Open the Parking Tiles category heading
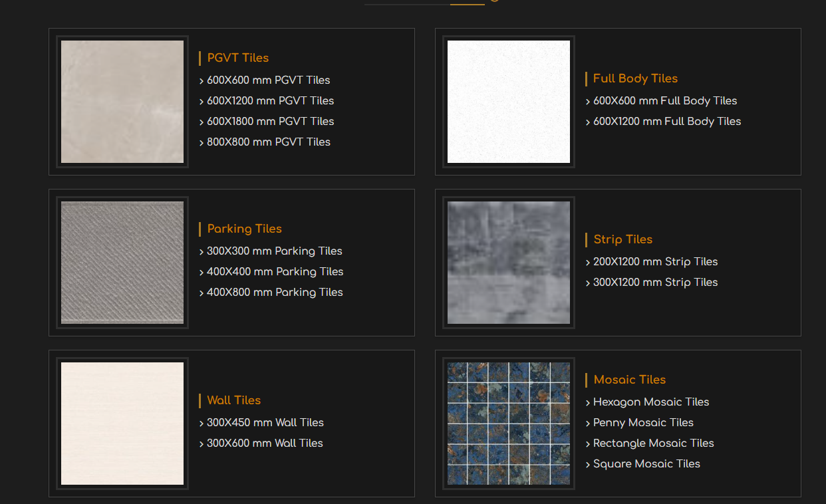This screenshot has height=504, width=826. (244, 229)
